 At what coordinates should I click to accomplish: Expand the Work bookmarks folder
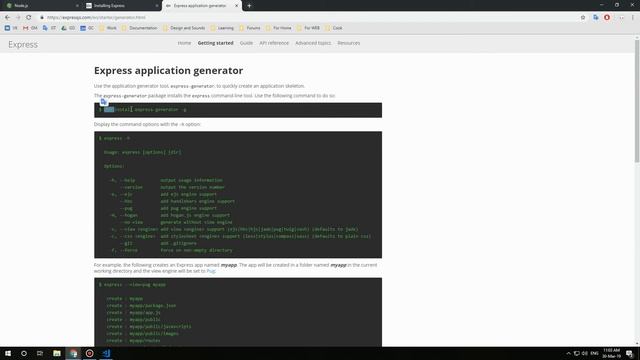tap(108, 28)
